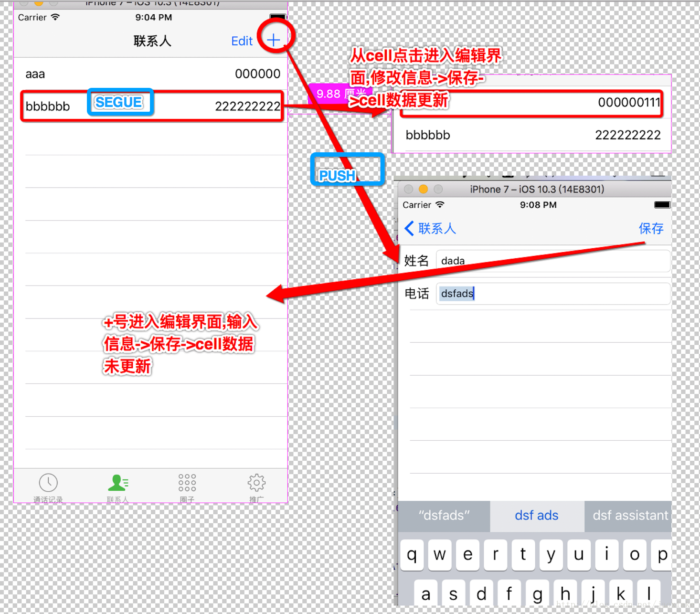Choose the "dsfads" quoted keyboard suggestion
This screenshot has height=614, width=700.
pyautogui.click(x=444, y=516)
